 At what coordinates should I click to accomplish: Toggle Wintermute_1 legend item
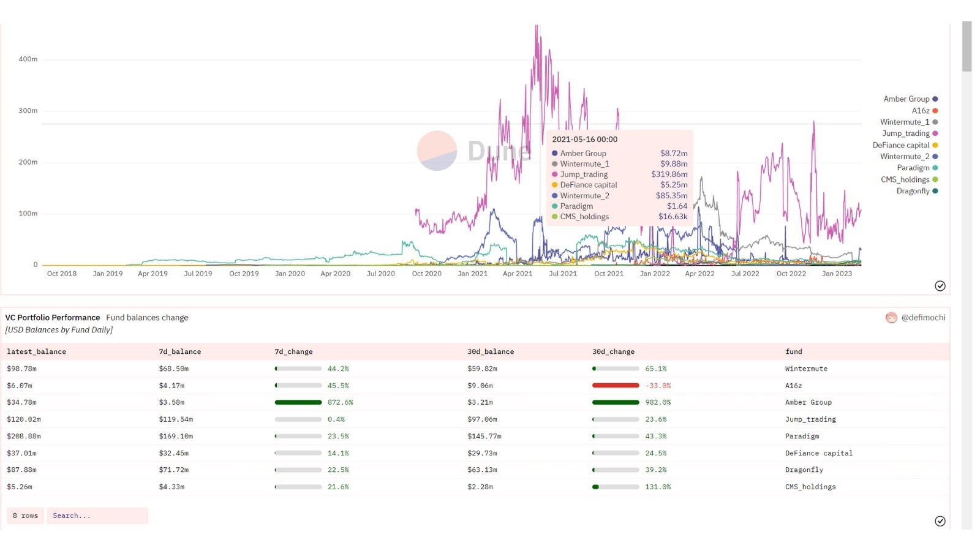tap(905, 122)
